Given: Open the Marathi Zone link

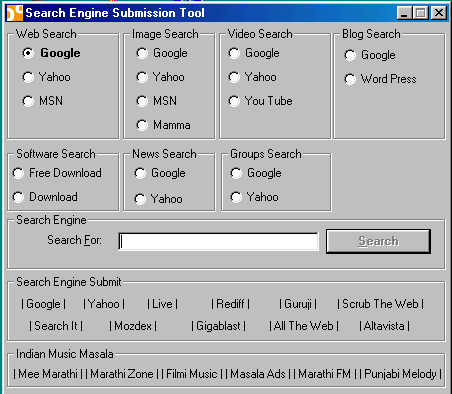Looking at the screenshot, I should [x=122, y=374].
